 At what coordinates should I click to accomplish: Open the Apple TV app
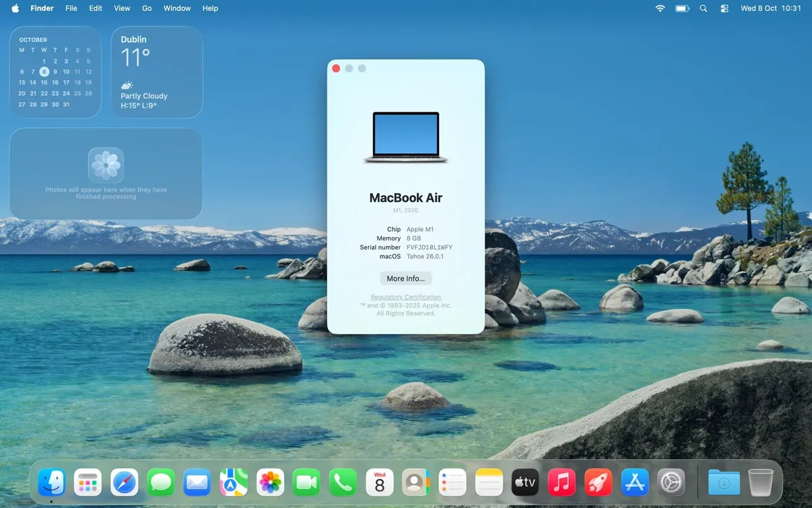[x=525, y=482]
